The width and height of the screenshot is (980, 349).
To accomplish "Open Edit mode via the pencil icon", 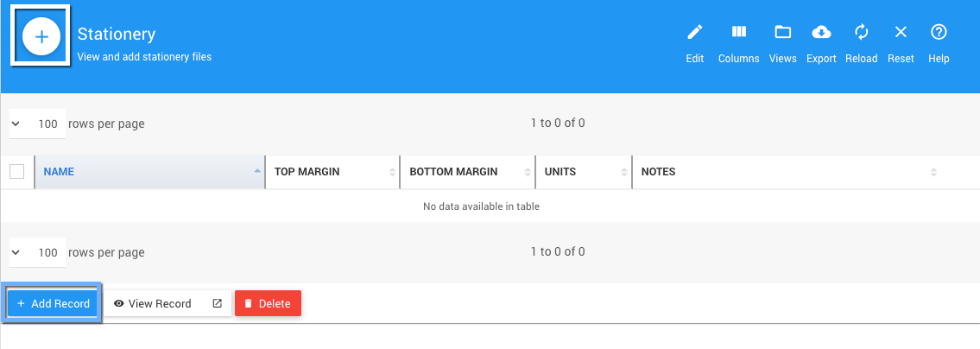I will click(x=695, y=33).
